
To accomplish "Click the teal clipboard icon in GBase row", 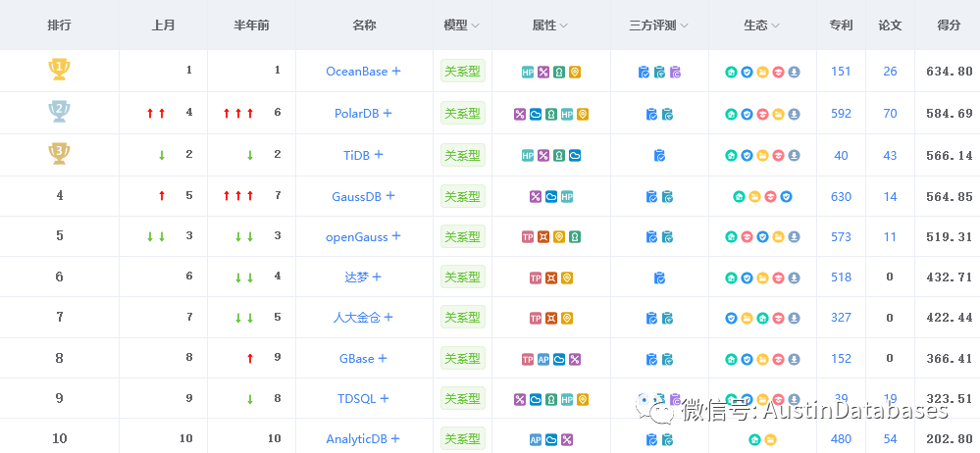I will 667,359.
